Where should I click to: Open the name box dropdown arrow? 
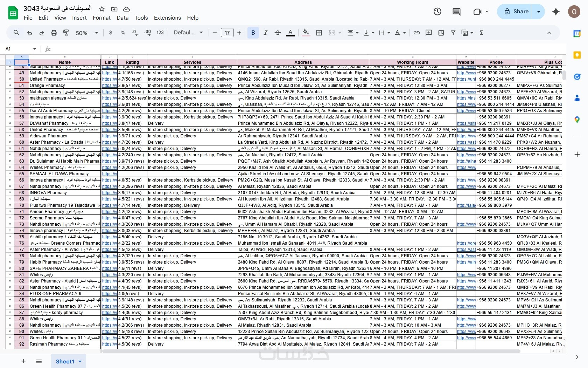click(x=34, y=49)
